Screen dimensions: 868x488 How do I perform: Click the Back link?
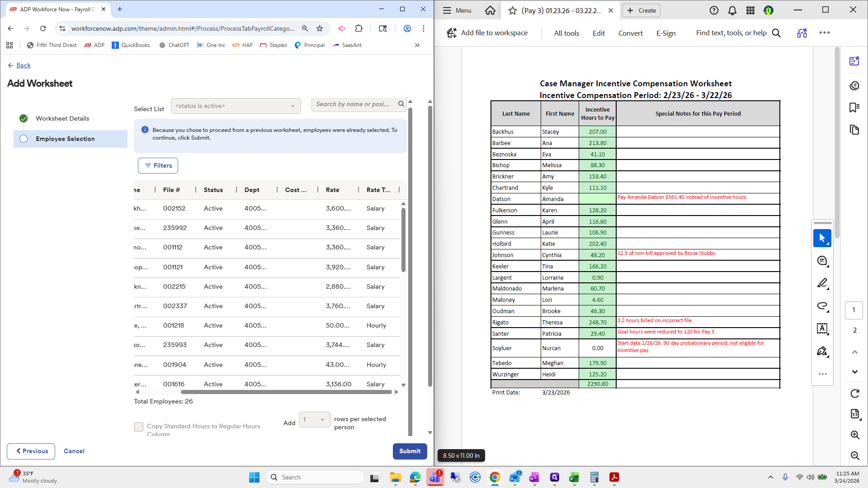click(23, 65)
